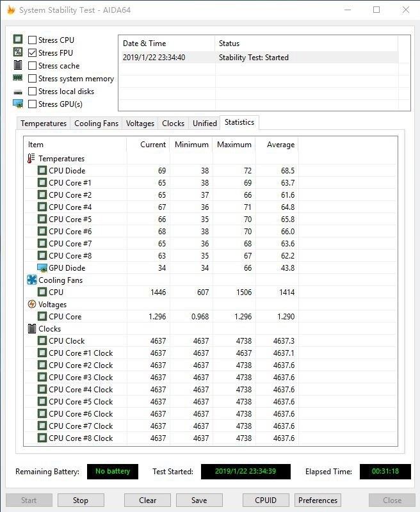Uncheck the Stress FPU checkbox
This screenshot has height=512, width=420.
pos(33,52)
